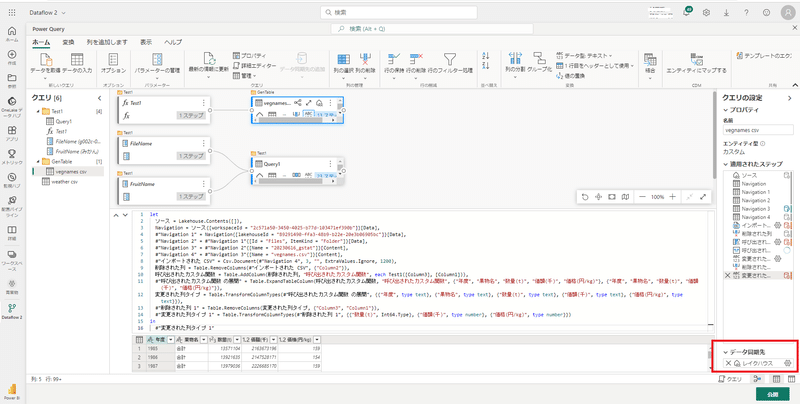Screen dimensions: 800x404
Task: Collapse the プロパティ section
Action: click(726, 110)
